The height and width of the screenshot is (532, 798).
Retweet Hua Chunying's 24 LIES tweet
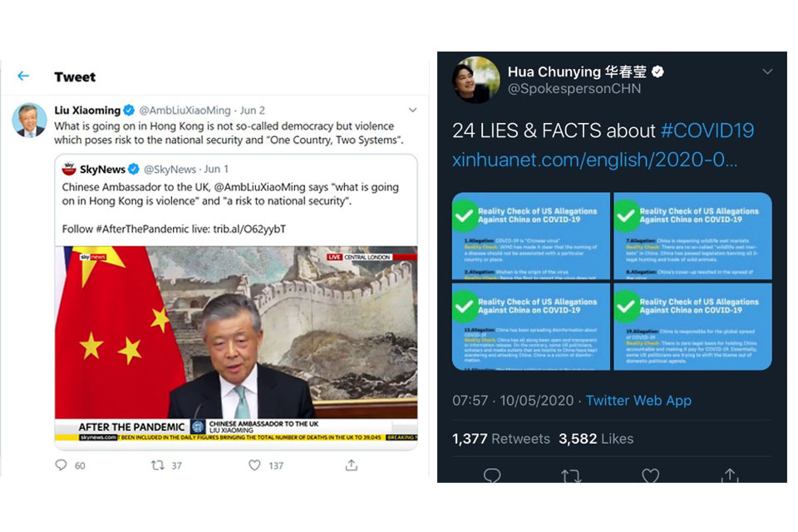pos(571,475)
